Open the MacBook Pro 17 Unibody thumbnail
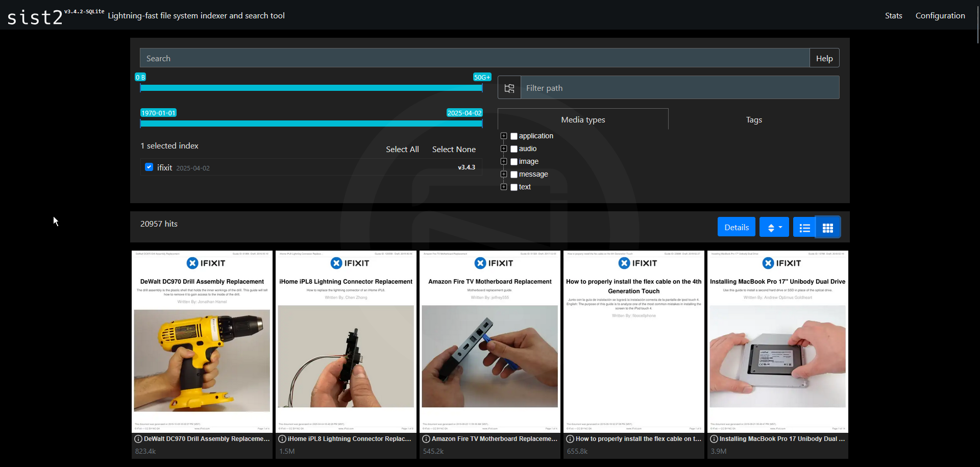 pyautogui.click(x=777, y=342)
